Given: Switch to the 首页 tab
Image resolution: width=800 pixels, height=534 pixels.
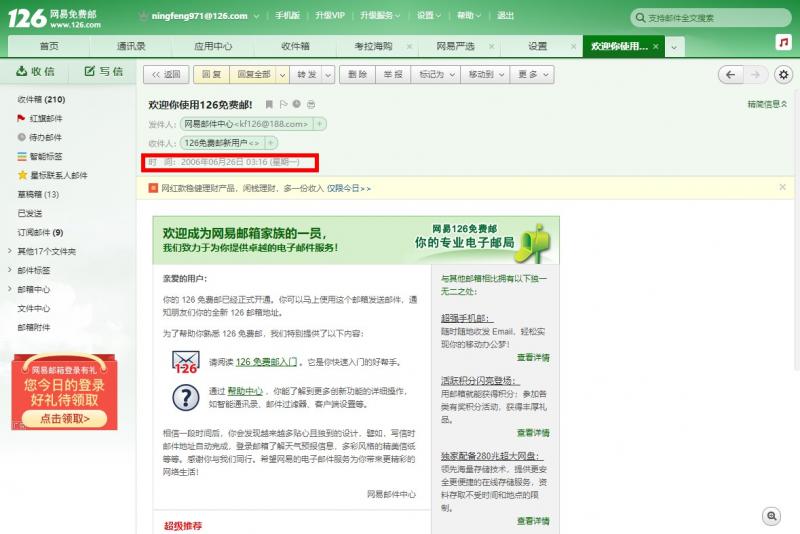Looking at the screenshot, I should tap(49, 46).
